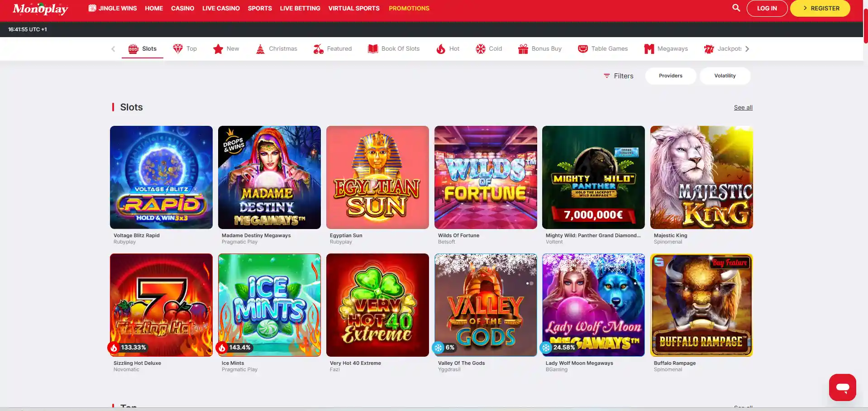Open the Bonus Buy gift category

(523, 48)
